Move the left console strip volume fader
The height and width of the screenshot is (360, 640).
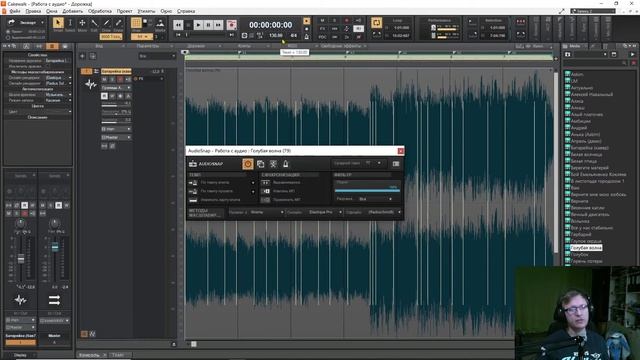coord(21,259)
